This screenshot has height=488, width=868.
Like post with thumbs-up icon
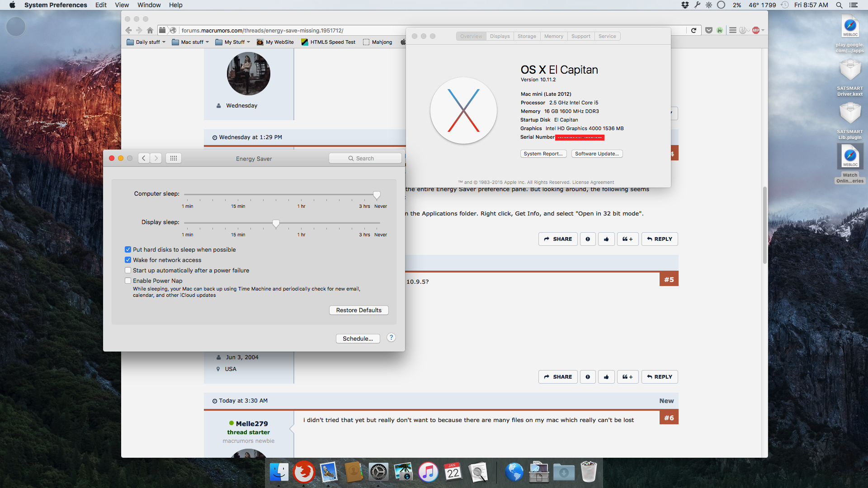click(x=606, y=239)
